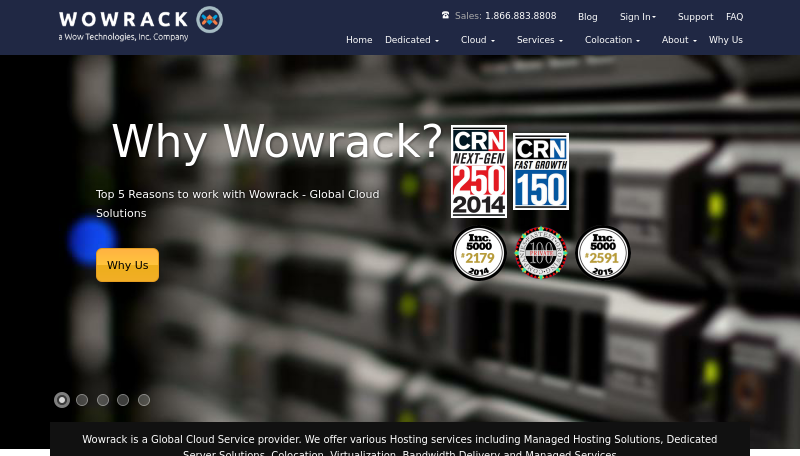Click the 100 Private companies badge
Viewport: 800px width, 456px height.
(541, 253)
